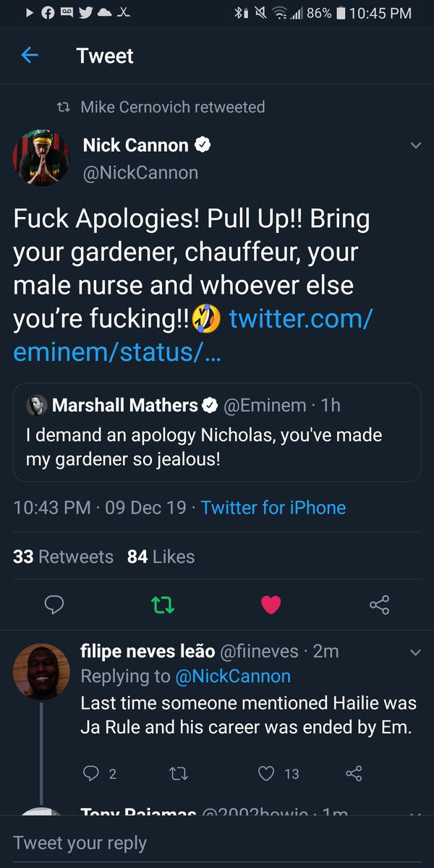Image resolution: width=434 pixels, height=868 pixels.
Task: Share the main tweet via share icon
Action: (x=379, y=605)
